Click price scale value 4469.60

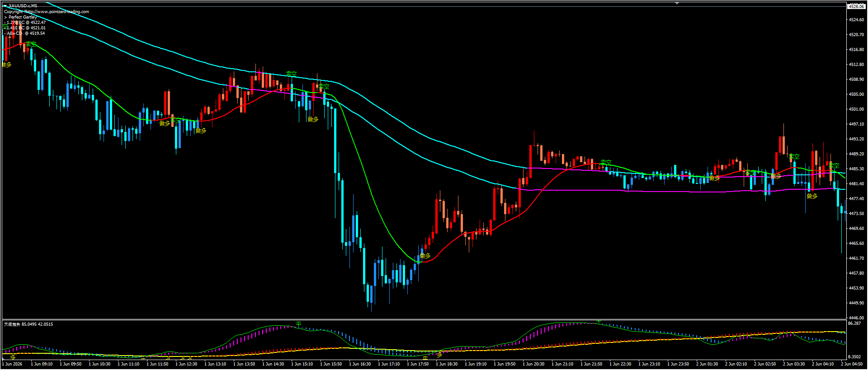856,229
